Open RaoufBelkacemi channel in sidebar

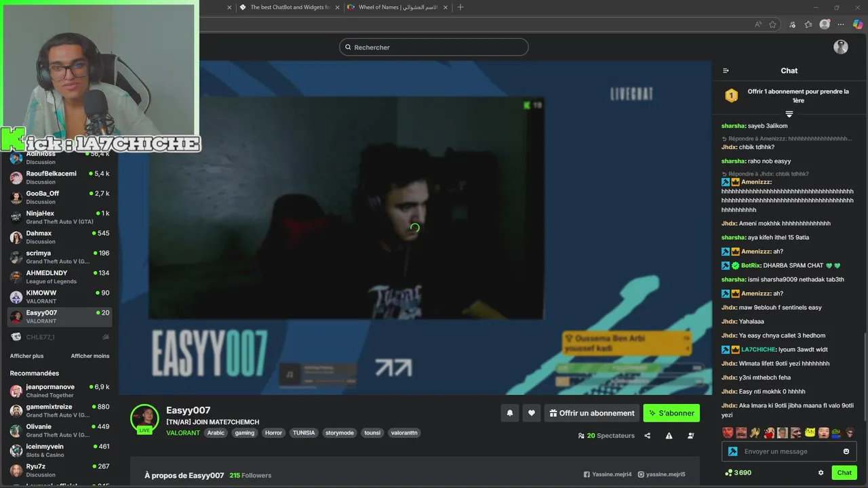click(x=60, y=178)
